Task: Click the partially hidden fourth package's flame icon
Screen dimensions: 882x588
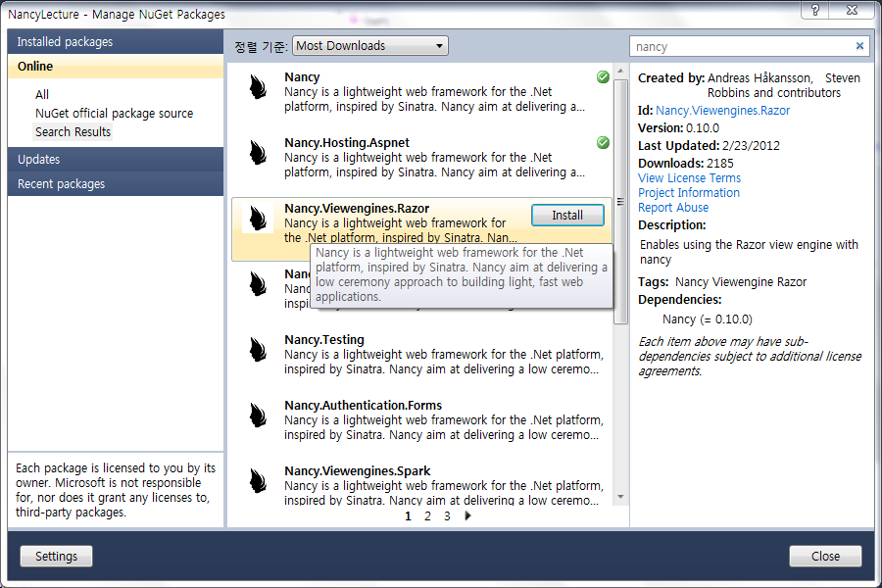Action: (x=258, y=283)
